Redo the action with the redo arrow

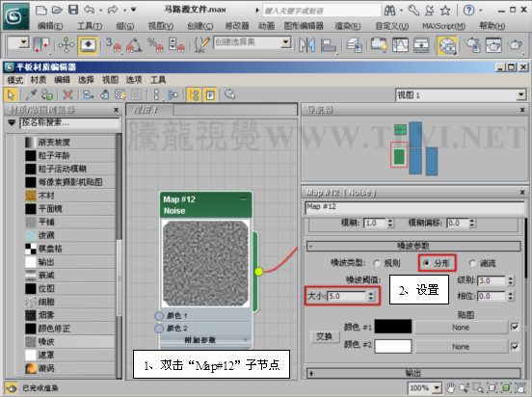click(114, 10)
